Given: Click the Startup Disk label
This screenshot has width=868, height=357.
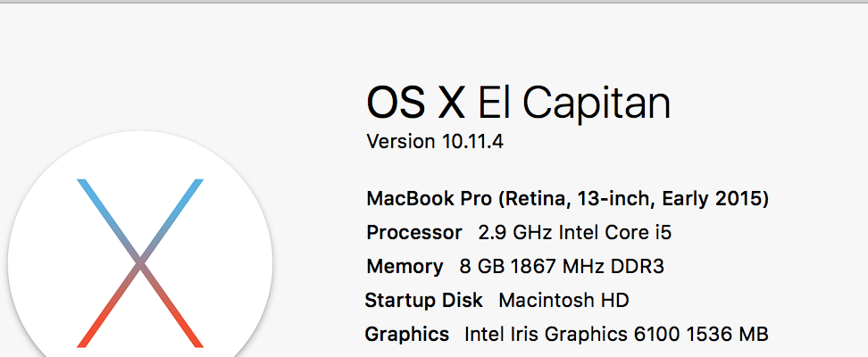Looking at the screenshot, I should coord(424,300).
